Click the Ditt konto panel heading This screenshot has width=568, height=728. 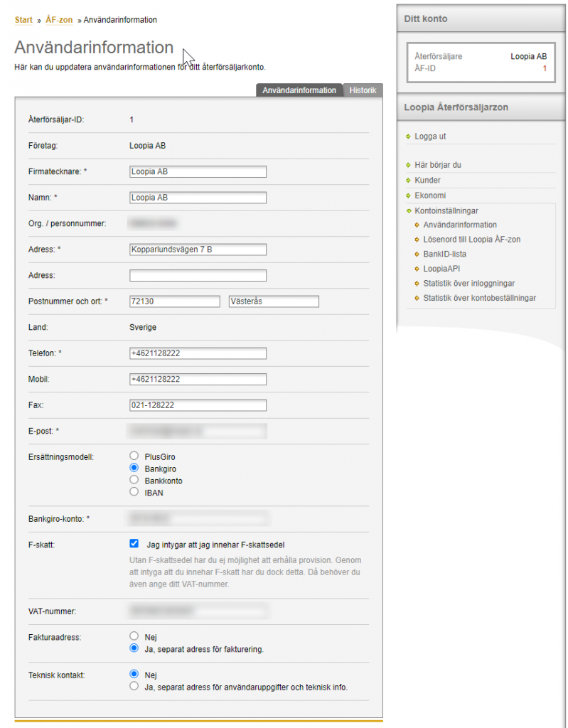pyautogui.click(x=425, y=19)
